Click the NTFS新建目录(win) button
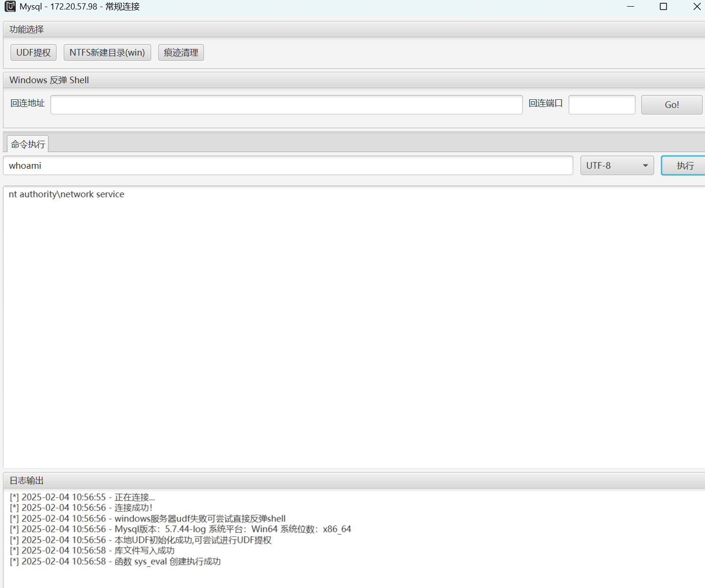This screenshot has width=705, height=588. (x=107, y=52)
